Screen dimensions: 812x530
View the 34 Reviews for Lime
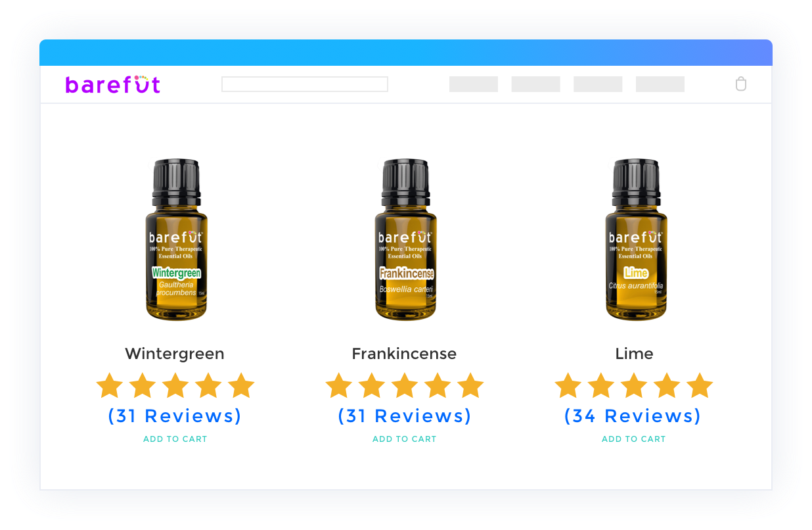click(x=633, y=416)
